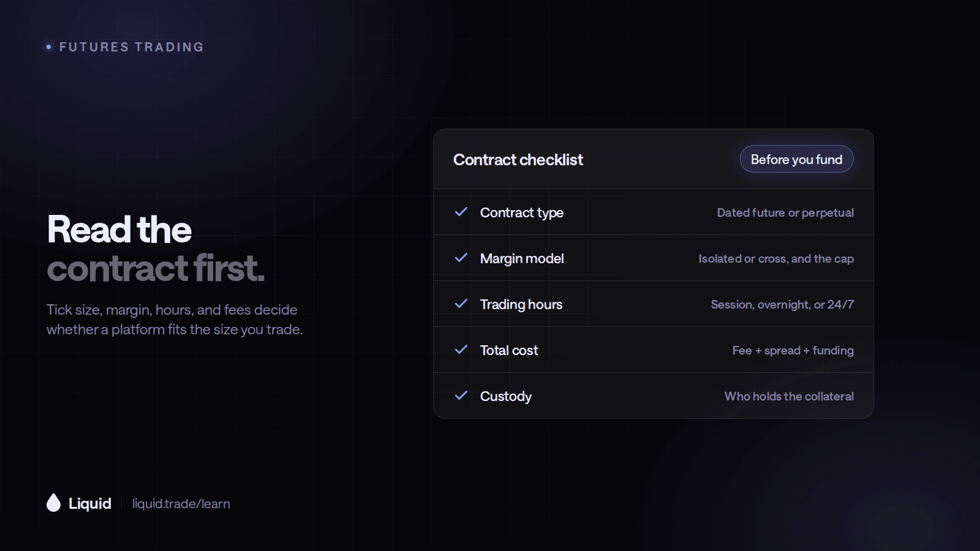Click the Dated future or perpetual description
The height and width of the screenshot is (551, 980).
[785, 213]
